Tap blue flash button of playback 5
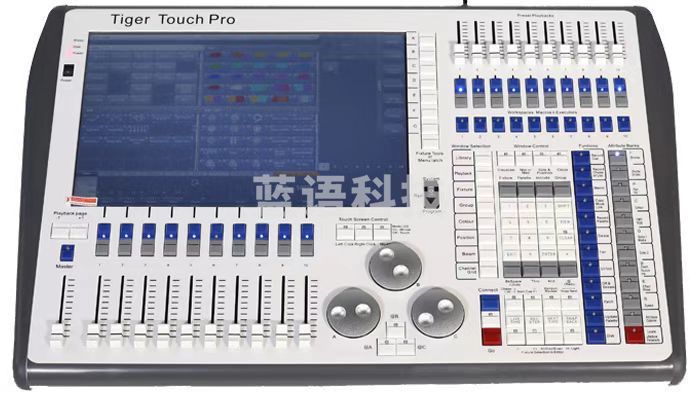Image resolution: width=699 pixels, height=393 pixels. (194, 233)
